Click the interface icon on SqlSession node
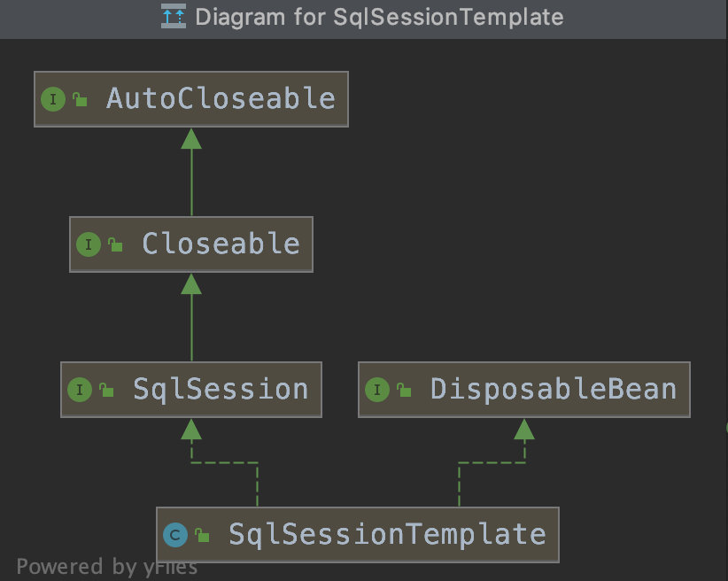This screenshot has height=581, width=728. (x=80, y=389)
